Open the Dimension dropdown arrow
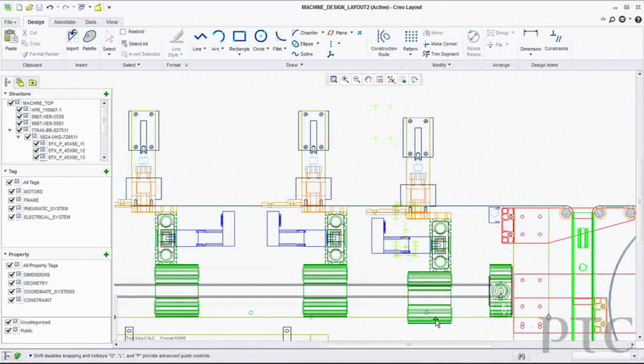Image resolution: width=644 pixels, height=364 pixels. point(530,55)
